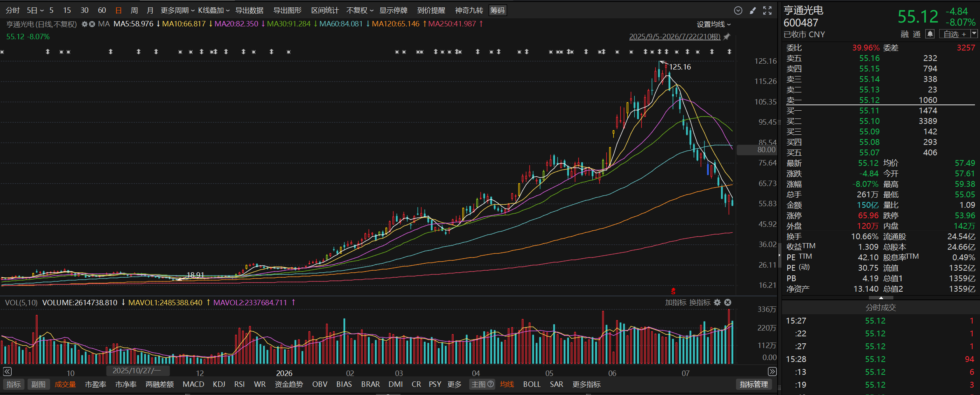Open VOL indicator settings gear
This screenshot has height=395, width=980.
717,302
